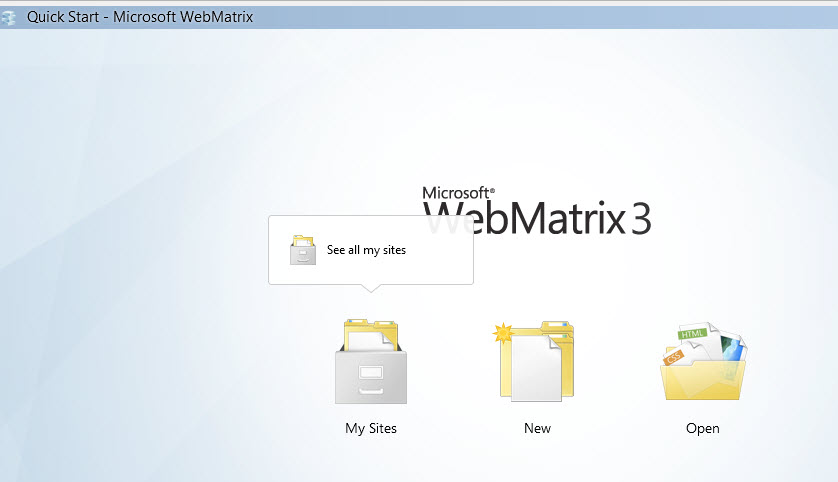Open the My Sites file cabinet icon

(x=371, y=361)
